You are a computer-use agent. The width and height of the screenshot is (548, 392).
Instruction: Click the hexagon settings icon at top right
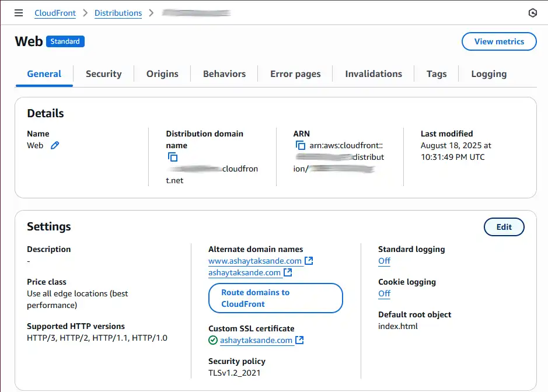pyautogui.click(x=532, y=13)
